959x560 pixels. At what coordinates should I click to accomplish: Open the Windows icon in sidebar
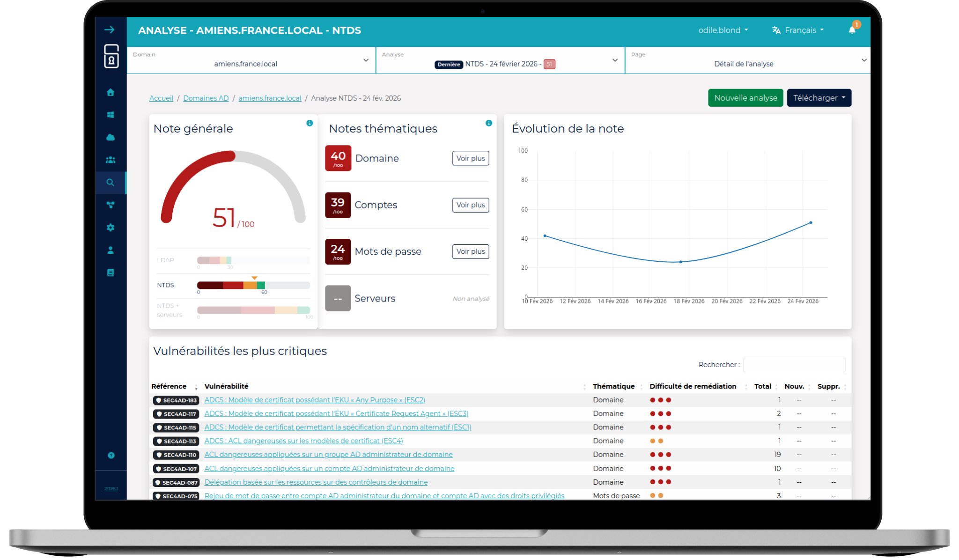[111, 115]
